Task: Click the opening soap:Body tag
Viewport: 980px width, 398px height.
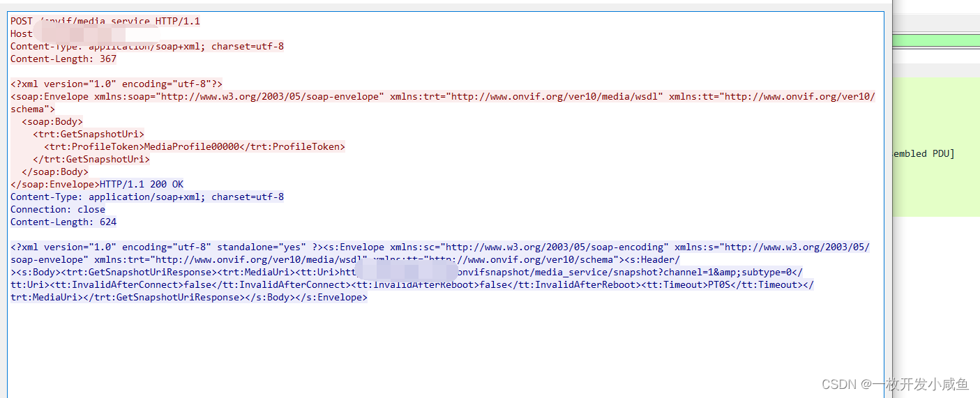Action: pos(52,121)
